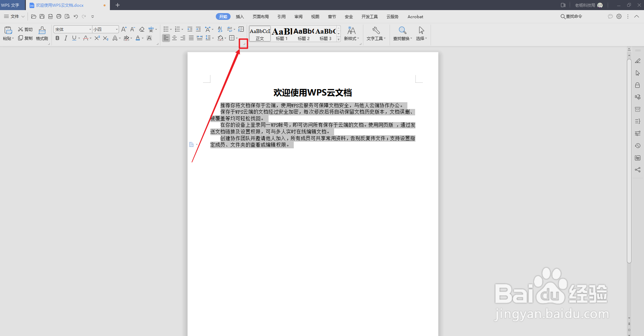Expand the bullet list dropdown arrow

click(x=171, y=30)
